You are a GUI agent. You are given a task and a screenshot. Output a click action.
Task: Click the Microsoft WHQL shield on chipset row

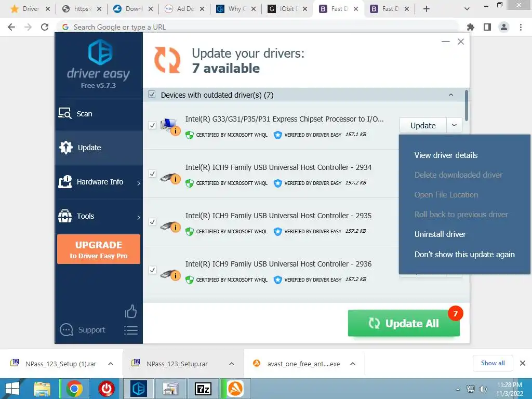tap(189, 135)
